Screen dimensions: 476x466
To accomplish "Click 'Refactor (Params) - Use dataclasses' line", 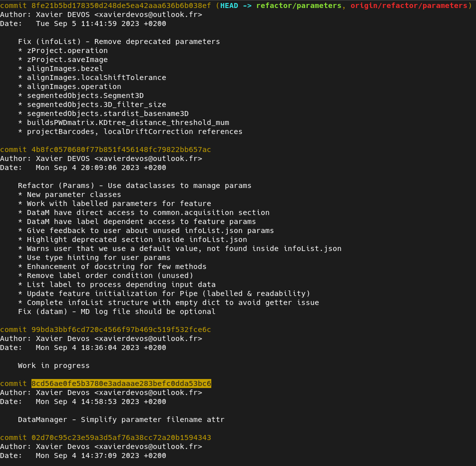I will point(135,185).
